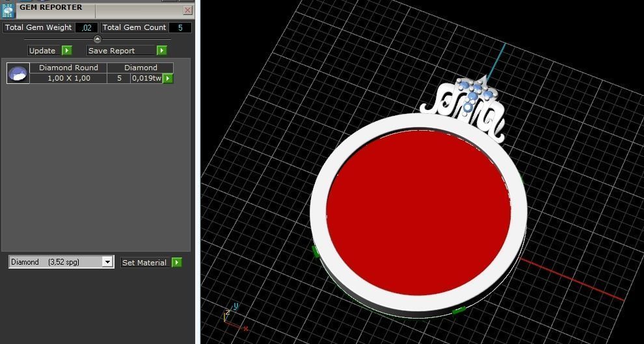Click the Diamond Round header cell
Viewport: 644px width, 344px height.
(x=68, y=68)
